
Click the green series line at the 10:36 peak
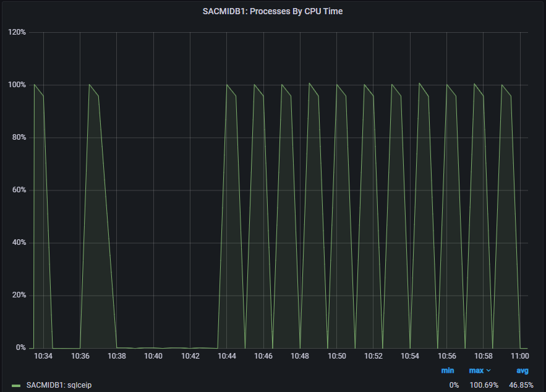[x=90, y=85]
